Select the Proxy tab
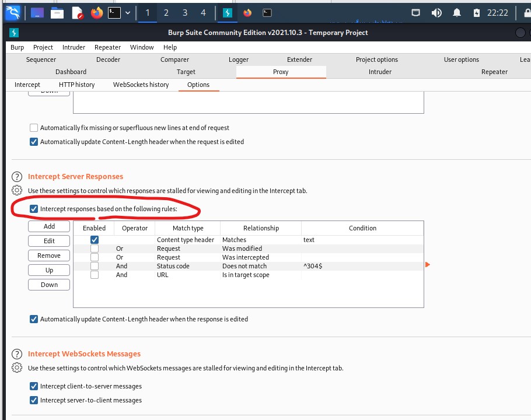Viewport: 531px width, 420px height. click(281, 72)
